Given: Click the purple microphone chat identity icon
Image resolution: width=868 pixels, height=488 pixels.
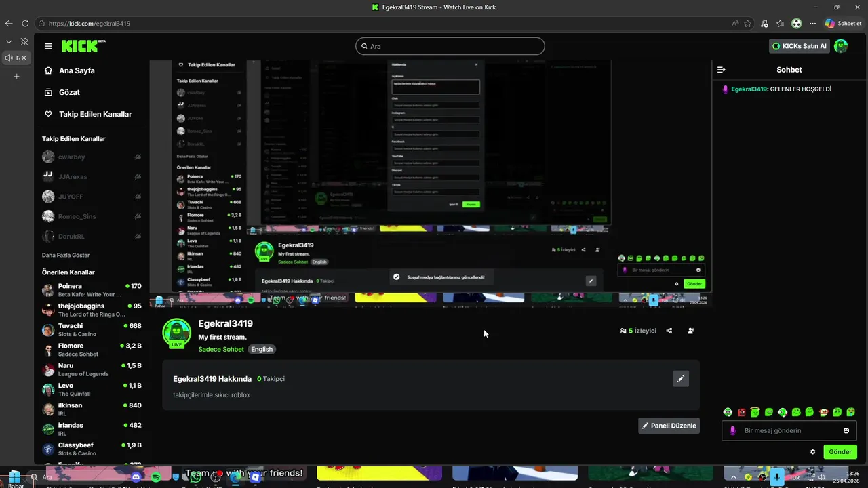Looking at the screenshot, I should (x=732, y=430).
